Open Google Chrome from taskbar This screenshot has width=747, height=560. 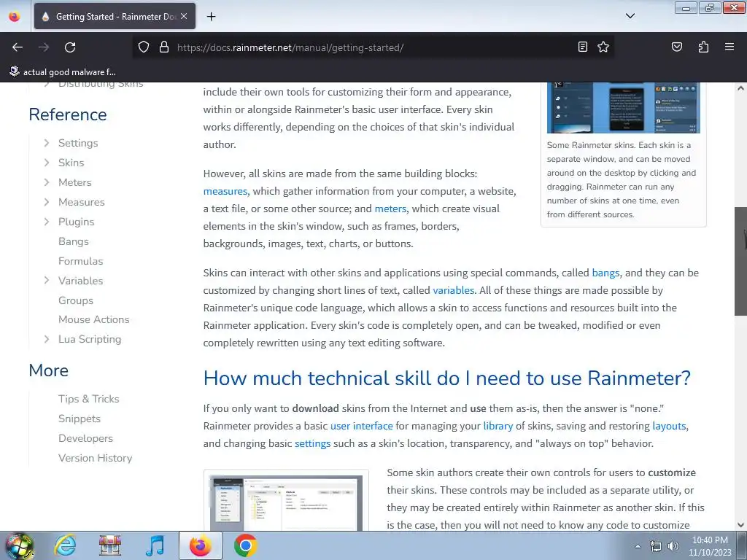(x=245, y=545)
